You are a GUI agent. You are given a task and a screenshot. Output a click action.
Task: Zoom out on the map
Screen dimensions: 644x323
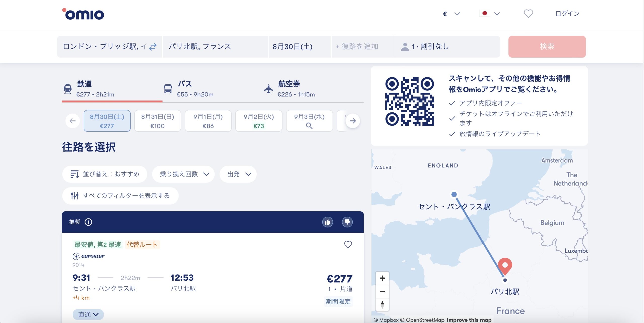pyautogui.click(x=382, y=292)
